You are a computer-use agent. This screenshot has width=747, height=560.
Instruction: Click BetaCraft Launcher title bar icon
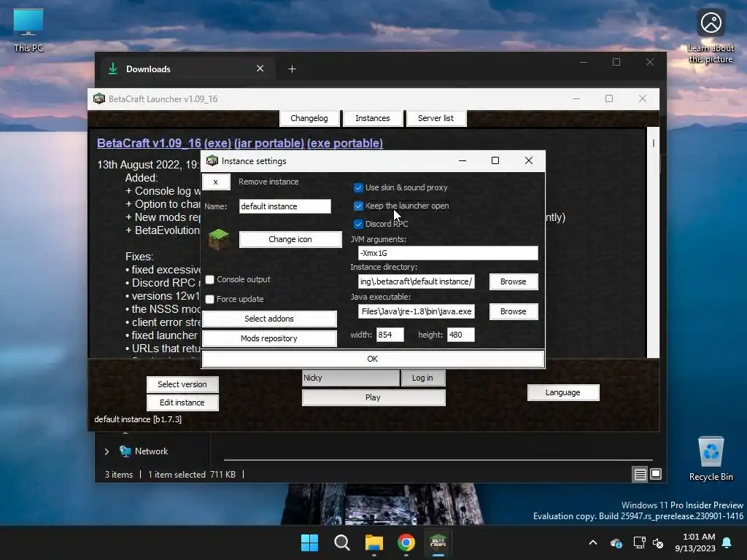coord(99,98)
